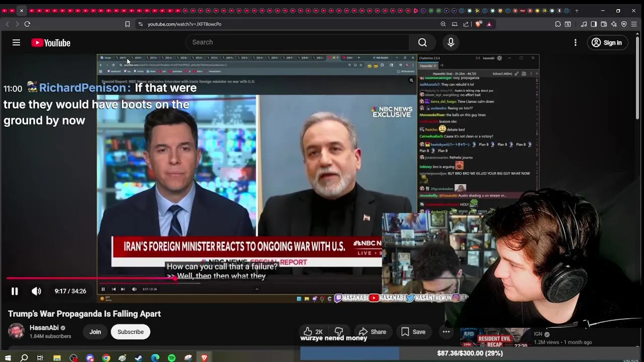The image size is (644, 362).
Task: Close the current active browser tab
Action: click(21, 11)
